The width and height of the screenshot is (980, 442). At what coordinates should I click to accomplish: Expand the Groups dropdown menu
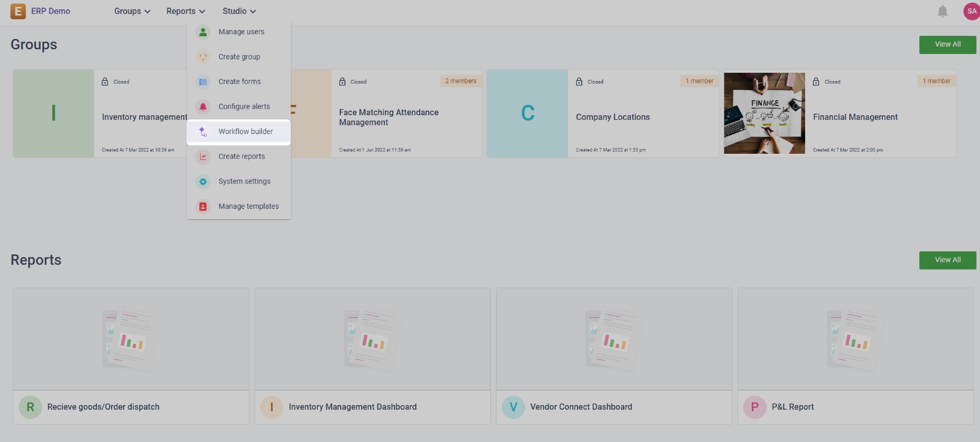pos(132,12)
